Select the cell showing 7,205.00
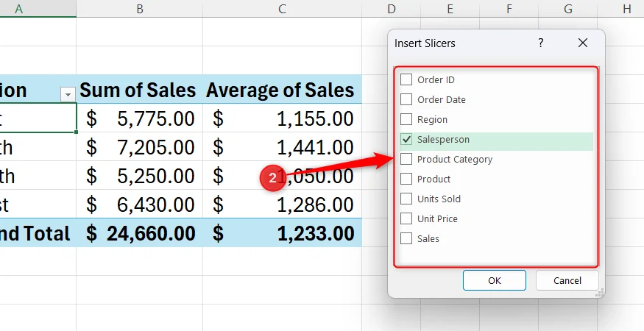Viewport: 644px width, 331px height. pos(140,147)
